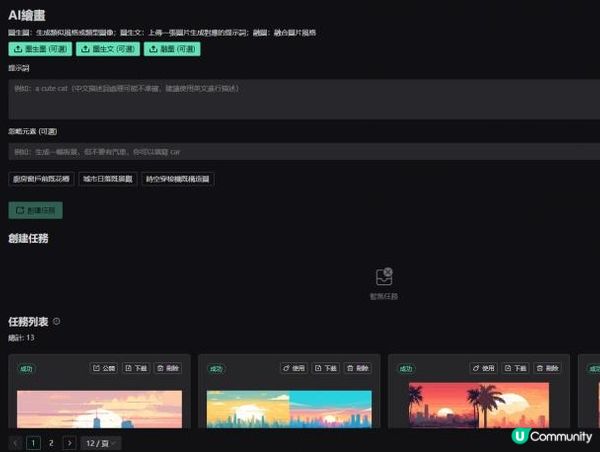Open the pink pastel skyline thumbnail

(x=99, y=409)
